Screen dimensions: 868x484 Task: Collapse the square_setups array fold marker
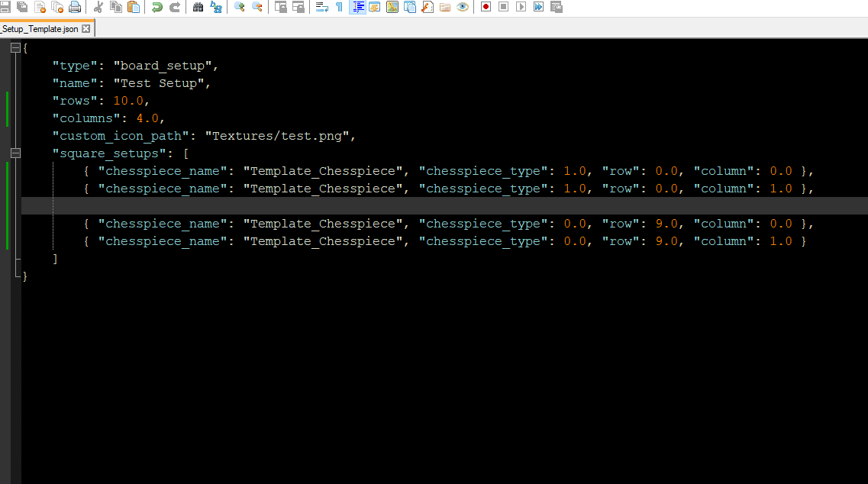(15, 153)
